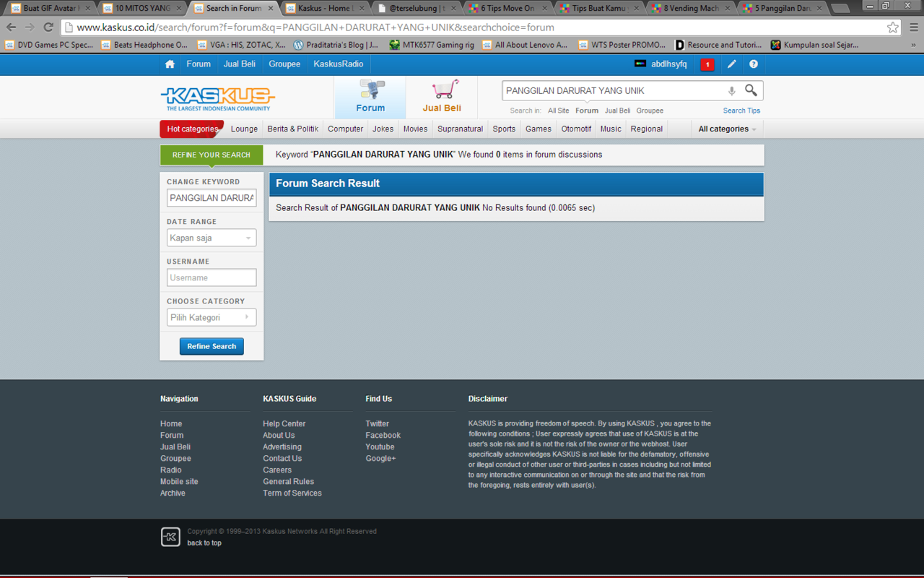Open the Chrome menu icon
This screenshot has height=578, width=924.
click(913, 27)
